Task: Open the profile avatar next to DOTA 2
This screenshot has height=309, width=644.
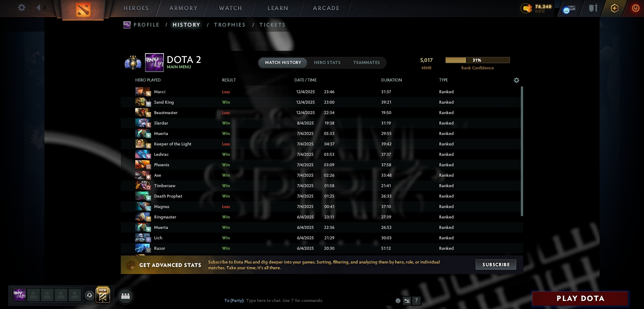Action: coord(154,63)
